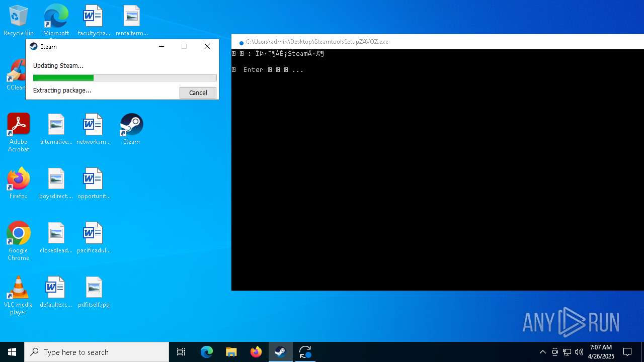Show hidden system tray icons
Image resolution: width=644 pixels, height=362 pixels.
coord(543,352)
